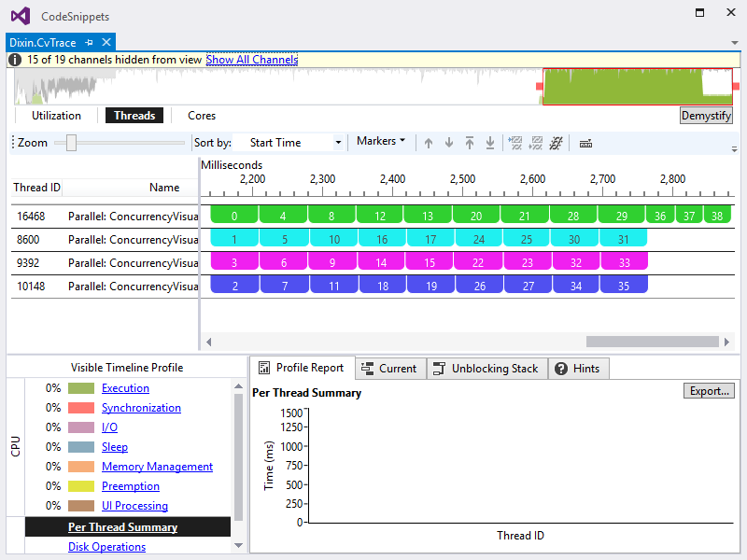Open the Memory Management report link
Viewport: 747px width, 560px height.
[x=157, y=466]
